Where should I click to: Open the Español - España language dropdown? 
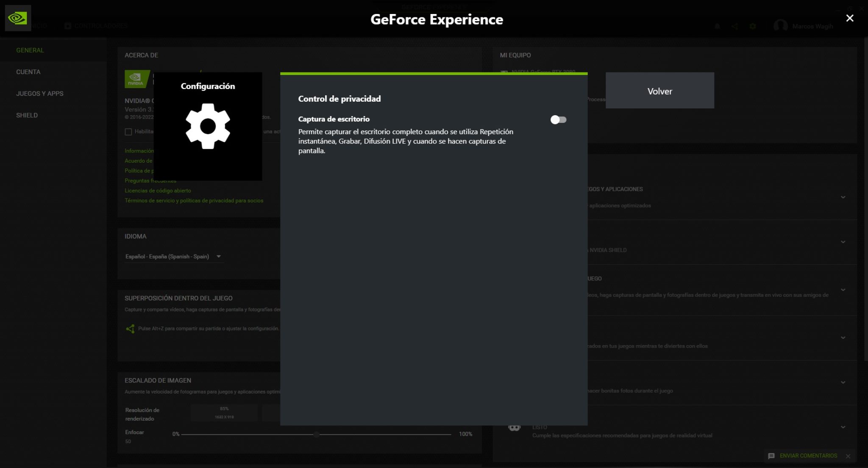click(175, 256)
